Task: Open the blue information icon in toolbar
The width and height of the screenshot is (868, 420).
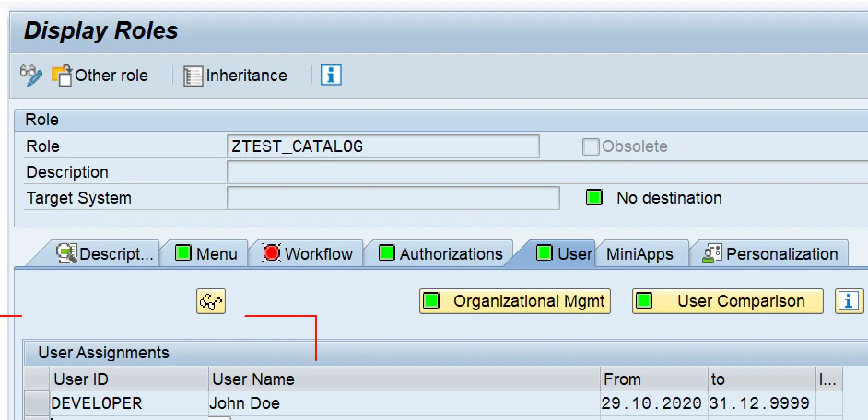Action: click(331, 75)
